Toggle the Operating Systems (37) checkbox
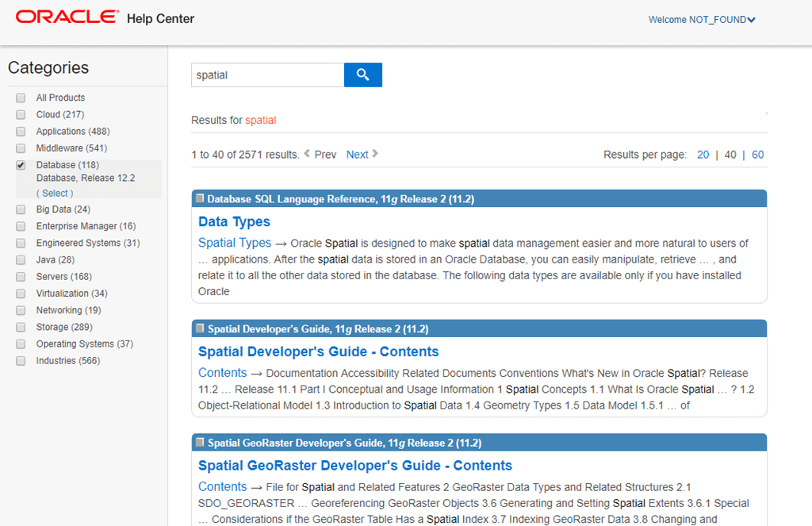The height and width of the screenshot is (526, 812). 21,344
